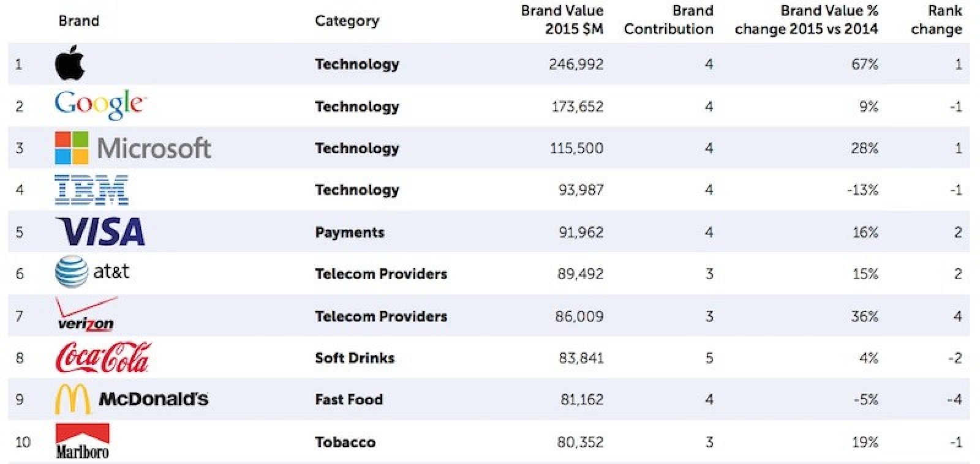Click the McDonald's golden arches logo
This screenshot has width=980, height=464.
(73, 400)
